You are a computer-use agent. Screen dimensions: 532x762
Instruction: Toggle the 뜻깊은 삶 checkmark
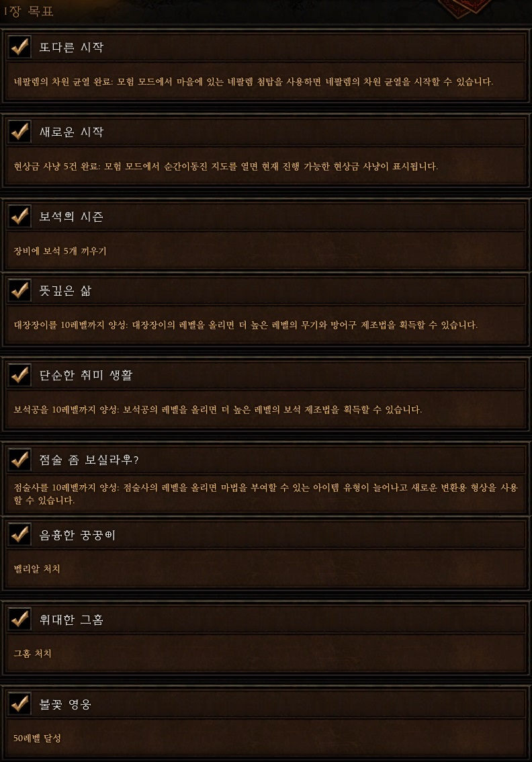[20, 290]
